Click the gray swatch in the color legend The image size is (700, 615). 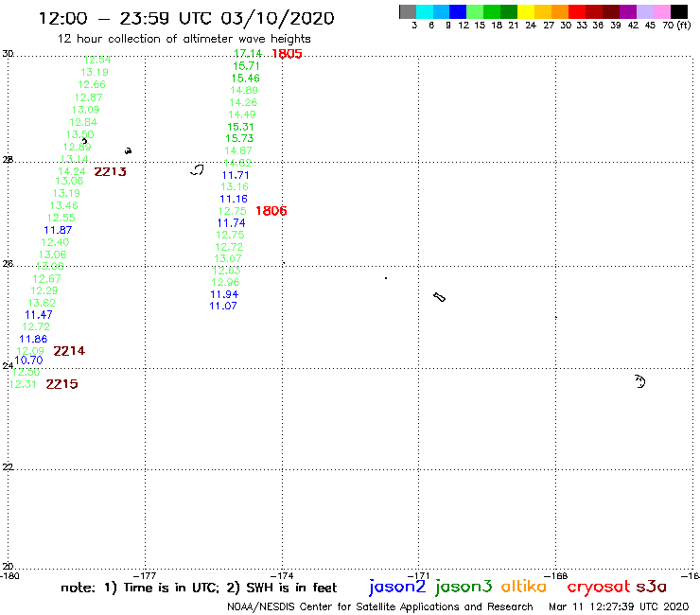408,11
